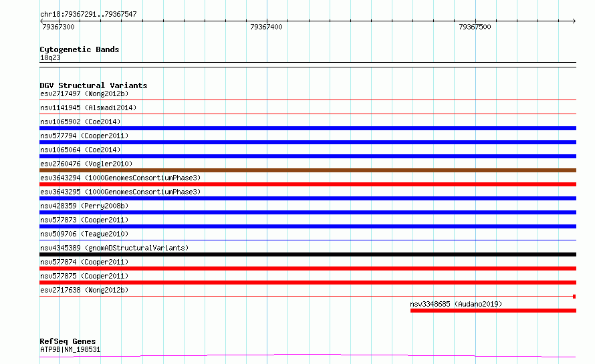The image size is (595, 364).
Task: Click the 18q23 cytogenetic band label
Action: coord(50,57)
